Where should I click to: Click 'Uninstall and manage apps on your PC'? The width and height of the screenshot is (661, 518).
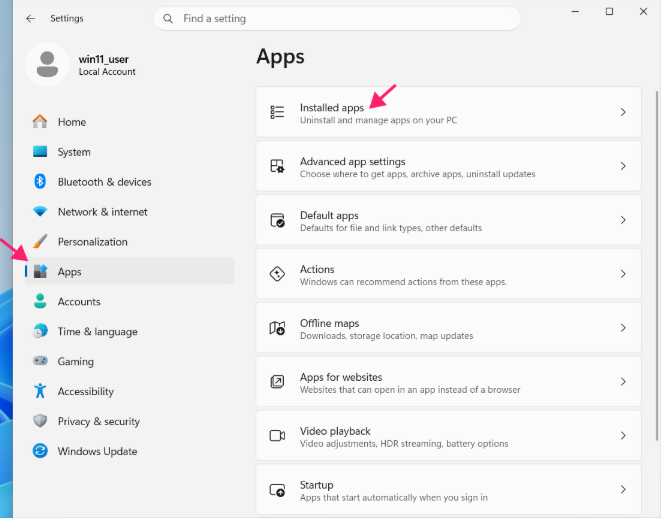378,121
